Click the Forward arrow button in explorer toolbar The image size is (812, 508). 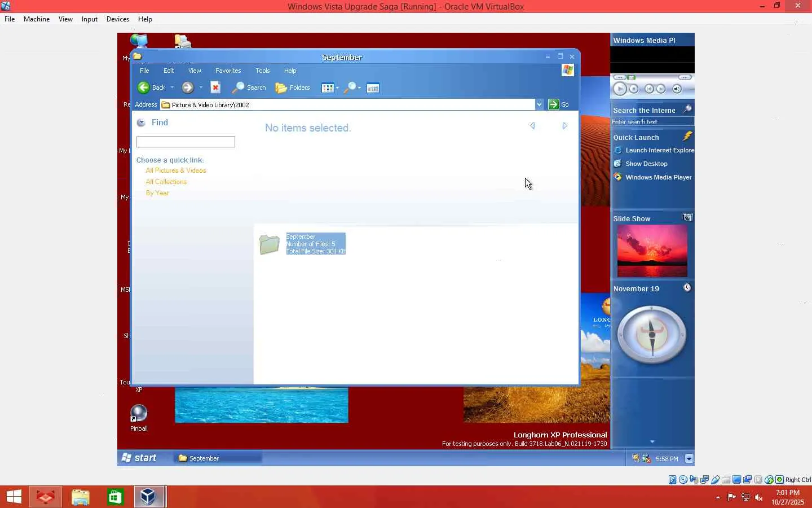click(188, 87)
